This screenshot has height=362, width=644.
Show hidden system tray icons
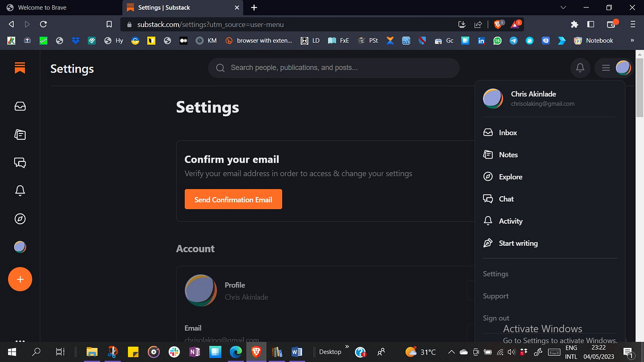click(451, 352)
